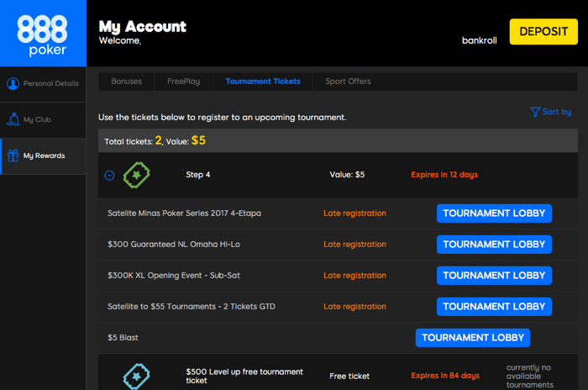
Task: Select My Rewards in sidebar
Action: (43, 155)
